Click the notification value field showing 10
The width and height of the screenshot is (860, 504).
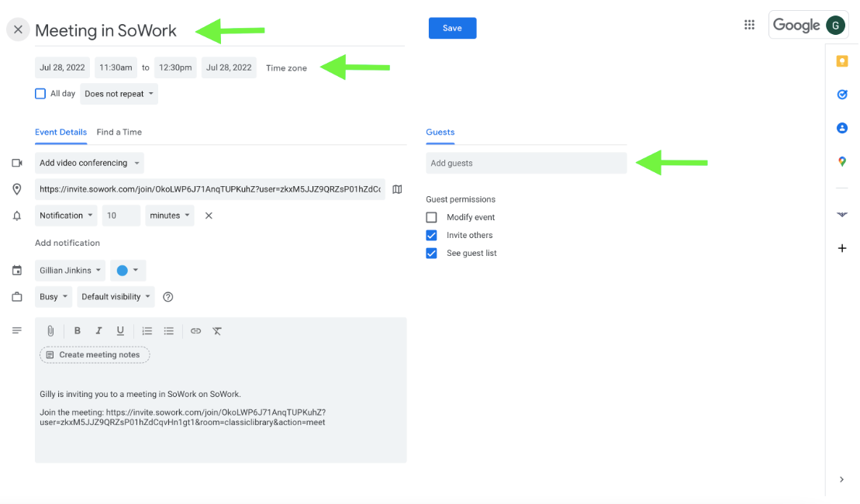[121, 216]
